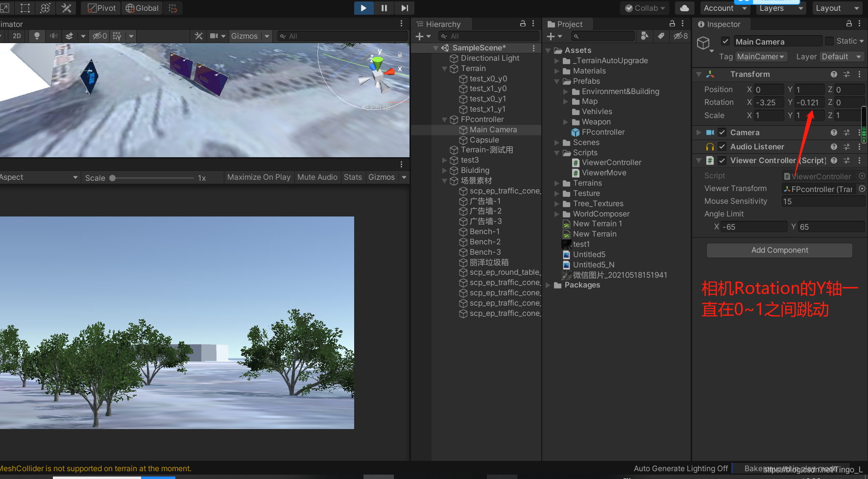This screenshot has height=479, width=868.
Task: Adjust the Game view Scale slider
Action: click(153, 178)
